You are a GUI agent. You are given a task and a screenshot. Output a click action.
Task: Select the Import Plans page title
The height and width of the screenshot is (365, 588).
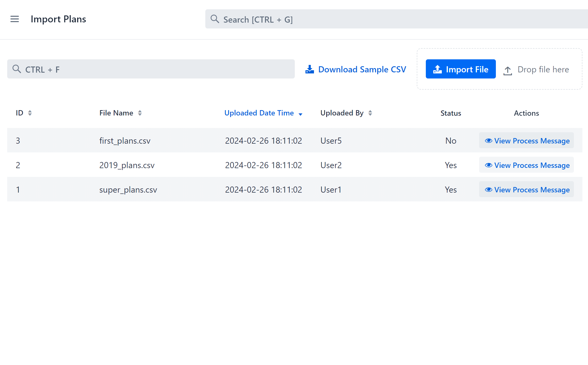(x=58, y=19)
